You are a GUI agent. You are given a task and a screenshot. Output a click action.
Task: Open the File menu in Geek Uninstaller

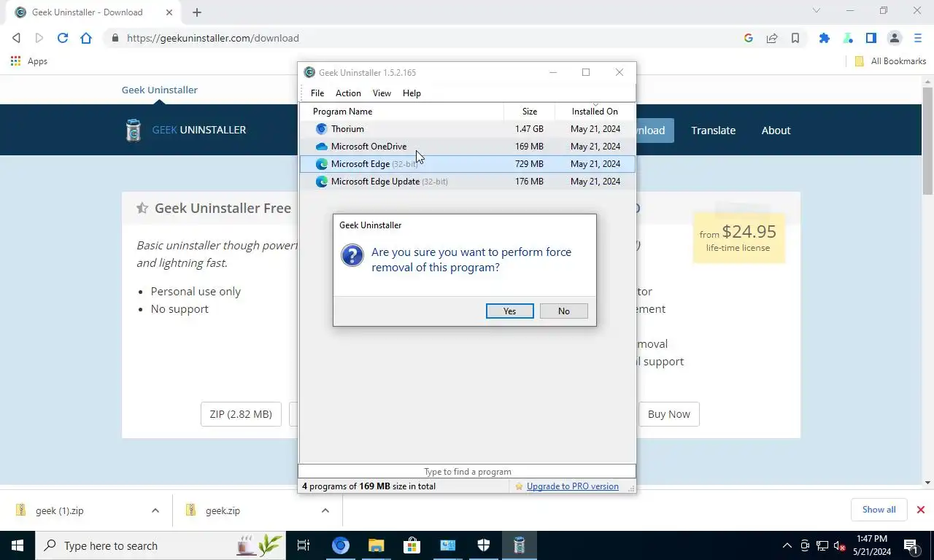[317, 93]
